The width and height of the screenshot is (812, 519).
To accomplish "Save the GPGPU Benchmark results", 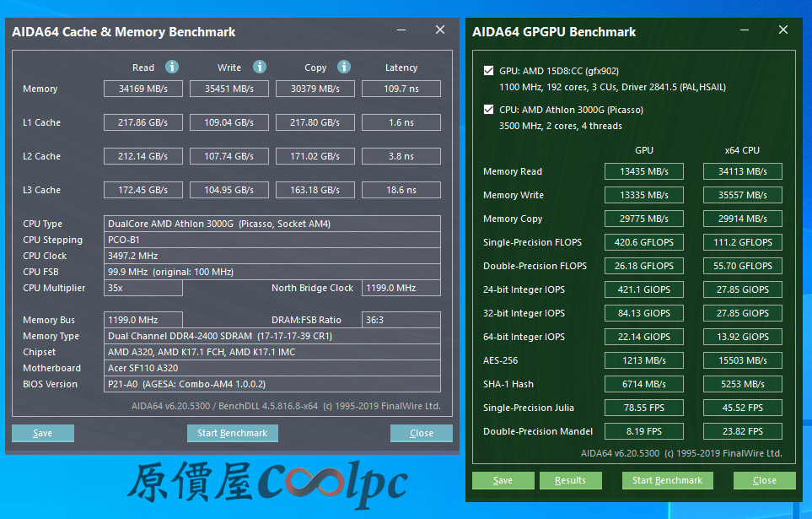I will click(503, 480).
